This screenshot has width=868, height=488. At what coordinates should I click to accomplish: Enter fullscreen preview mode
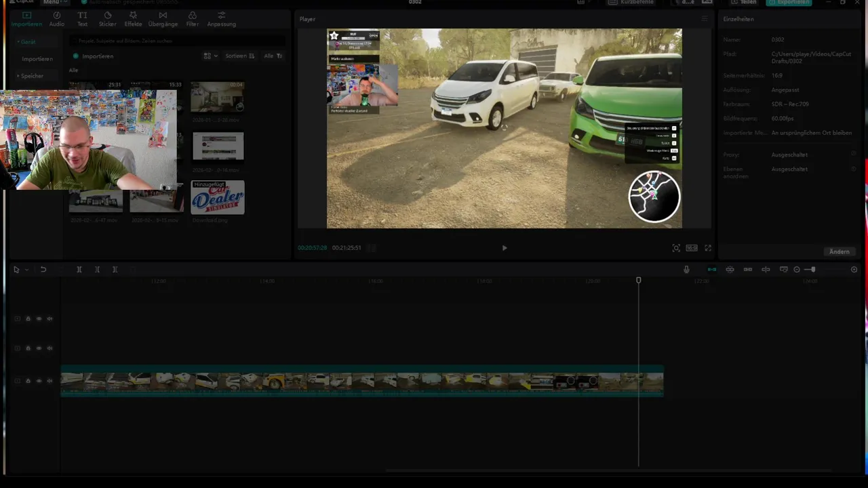(708, 248)
